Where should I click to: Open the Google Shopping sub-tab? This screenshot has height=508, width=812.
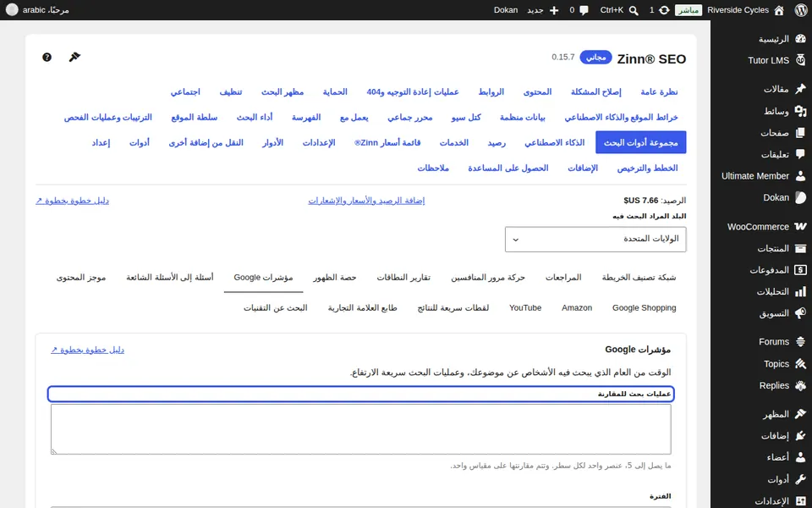(645, 308)
